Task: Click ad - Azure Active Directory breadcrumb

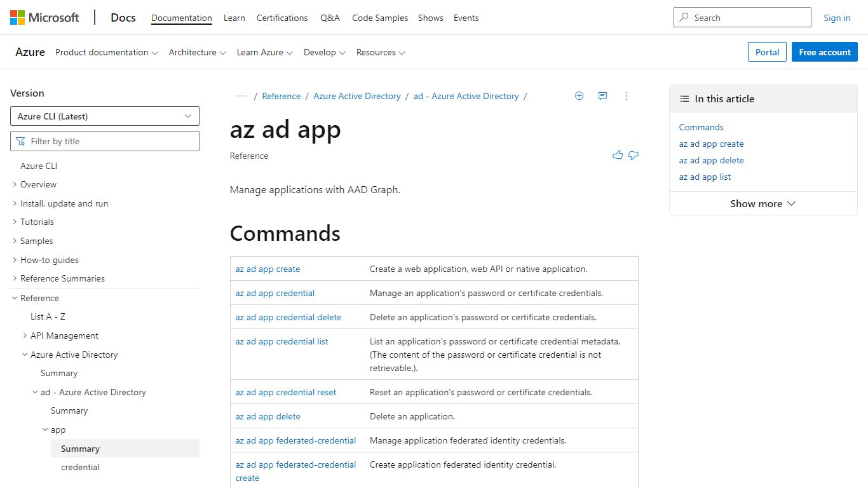Action: pos(466,96)
